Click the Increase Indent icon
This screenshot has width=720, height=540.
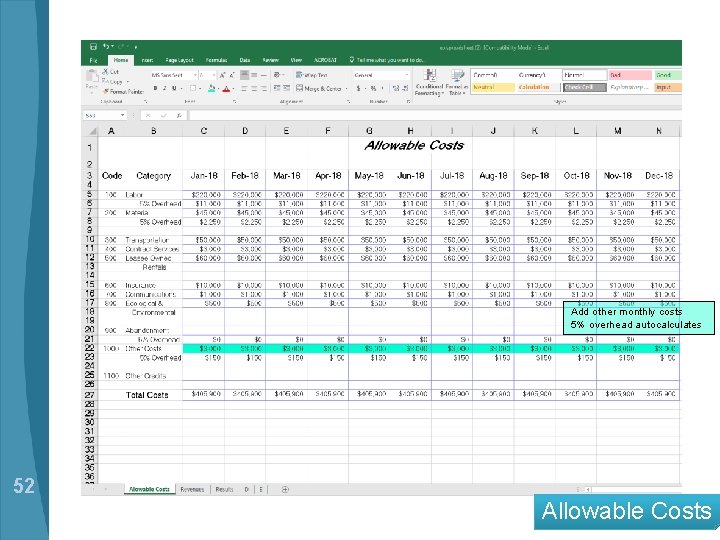point(287,88)
